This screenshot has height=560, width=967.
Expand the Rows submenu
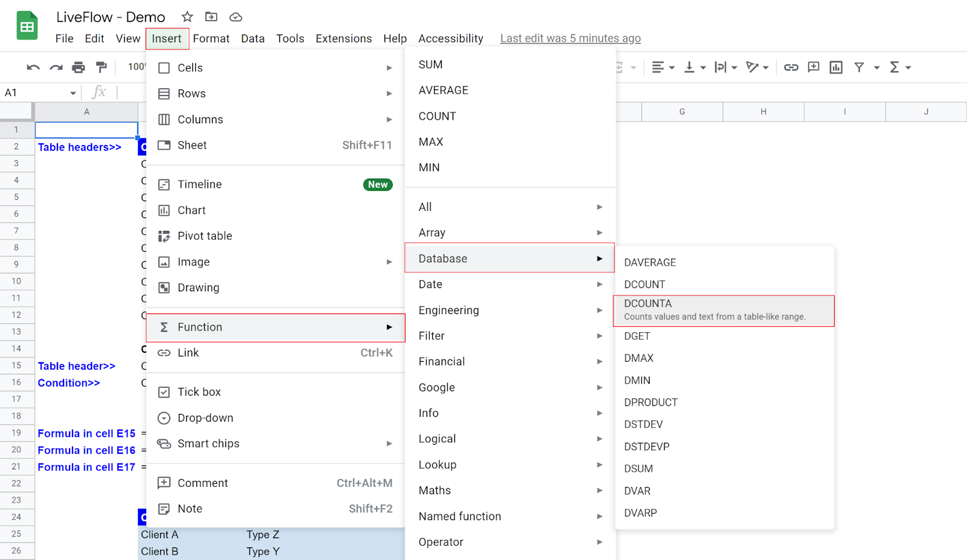[x=275, y=94]
